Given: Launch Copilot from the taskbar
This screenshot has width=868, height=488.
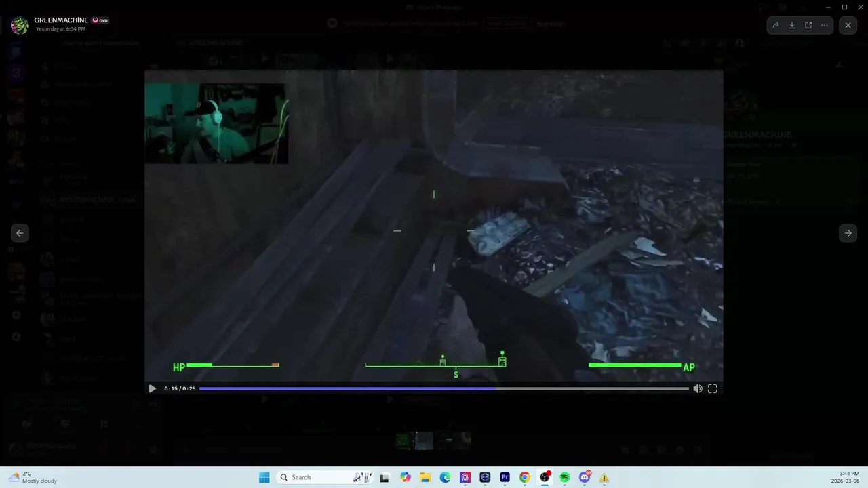Looking at the screenshot, I should point(406,477).
